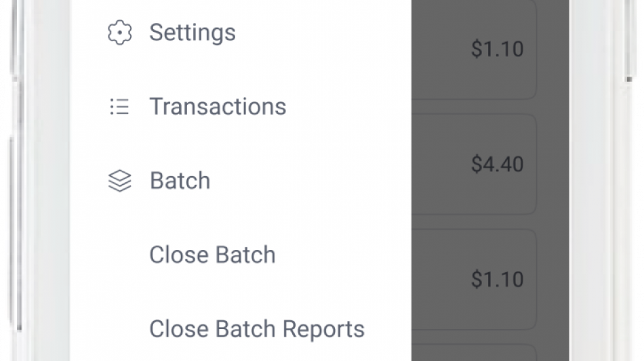This screenshot has width=644, height=361.
Task: Open the Settings menu entry
Action: 193,33
